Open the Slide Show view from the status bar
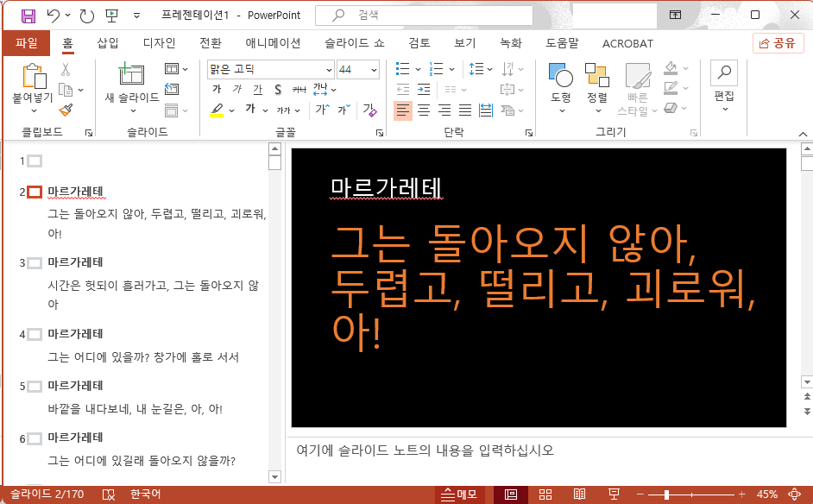Screen dimensions: 813x504 click(x=614, y=494)
